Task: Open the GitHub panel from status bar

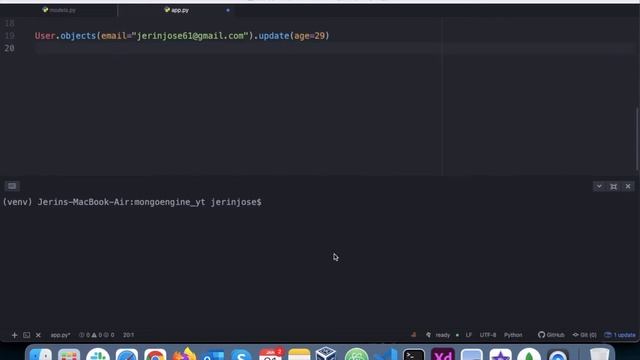Action: (551, 335)
